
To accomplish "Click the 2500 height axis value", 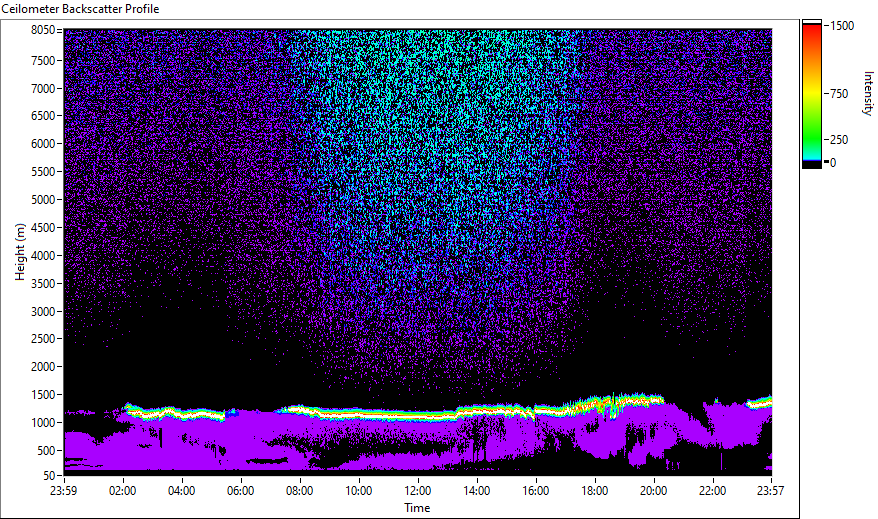I will click(x=43, y=339).
